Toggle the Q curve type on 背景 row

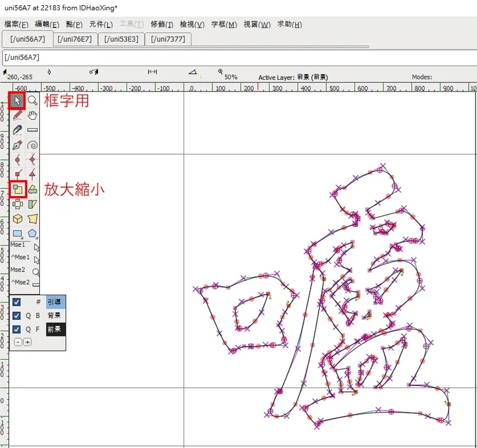click(x=28, y=316)
